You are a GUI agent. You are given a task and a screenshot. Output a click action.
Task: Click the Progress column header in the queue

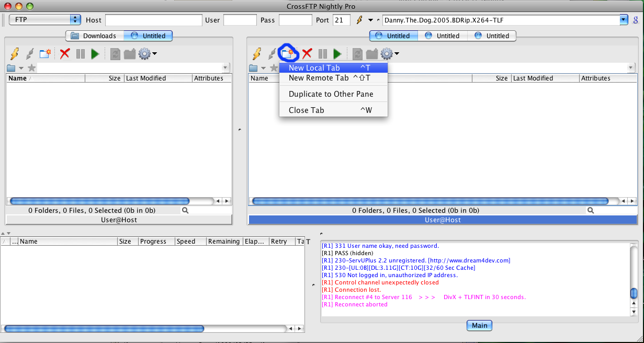click(x=156, y=242)
